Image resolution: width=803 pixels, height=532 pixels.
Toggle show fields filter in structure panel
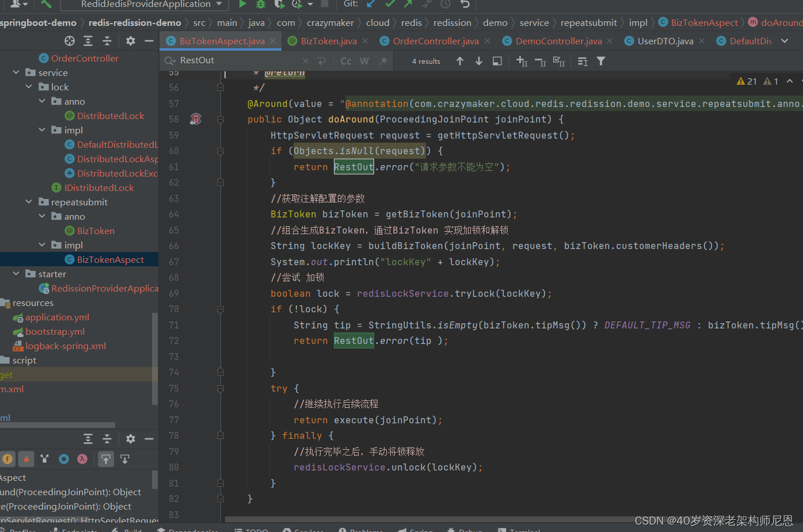tap(7, 459)
